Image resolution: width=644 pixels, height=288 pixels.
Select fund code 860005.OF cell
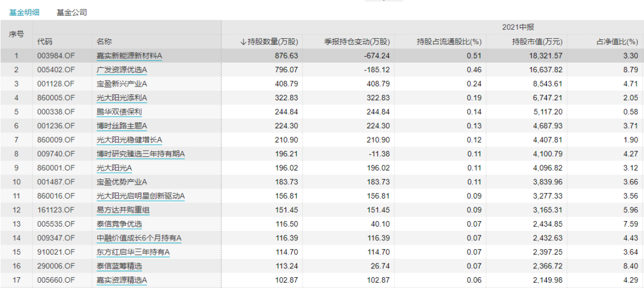56,98
